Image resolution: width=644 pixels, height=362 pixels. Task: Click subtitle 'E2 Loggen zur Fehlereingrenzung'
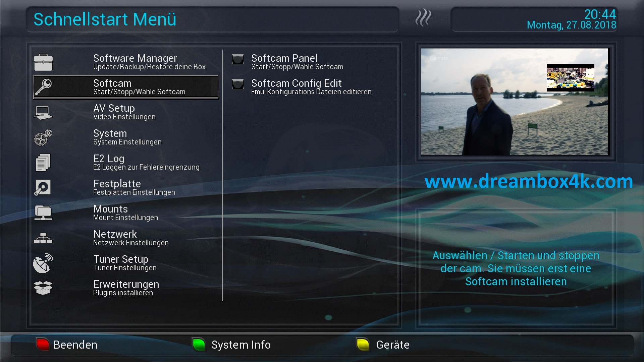146,167
